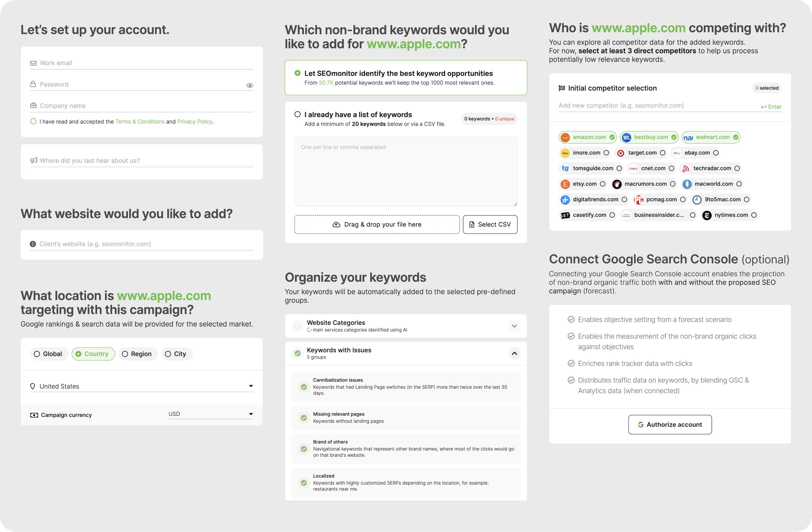Click the casetify.com logo icon

point(565,215)
